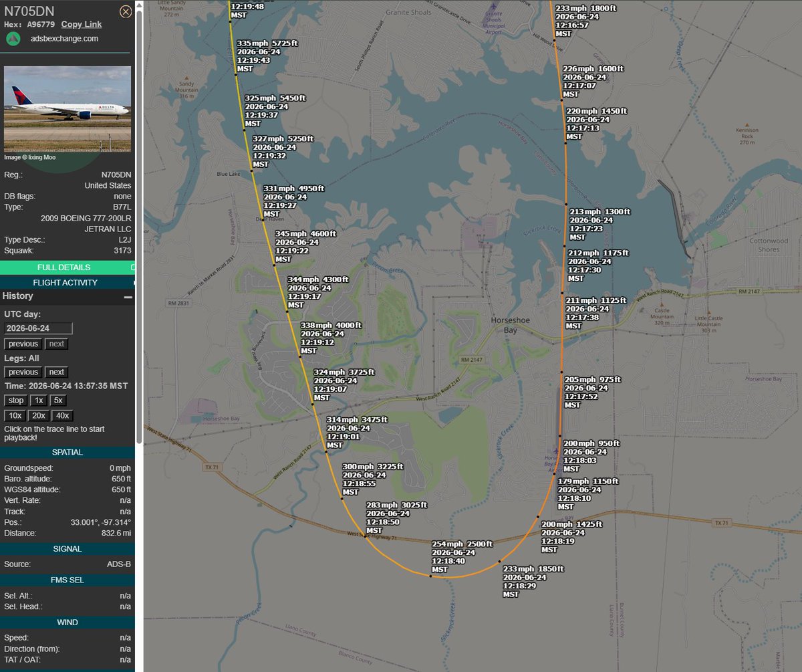Image resolution: width=802 pixels, height=672 pixels.
Task: Click the Kennison Rock peak marker
Action: tap(747, 124)
